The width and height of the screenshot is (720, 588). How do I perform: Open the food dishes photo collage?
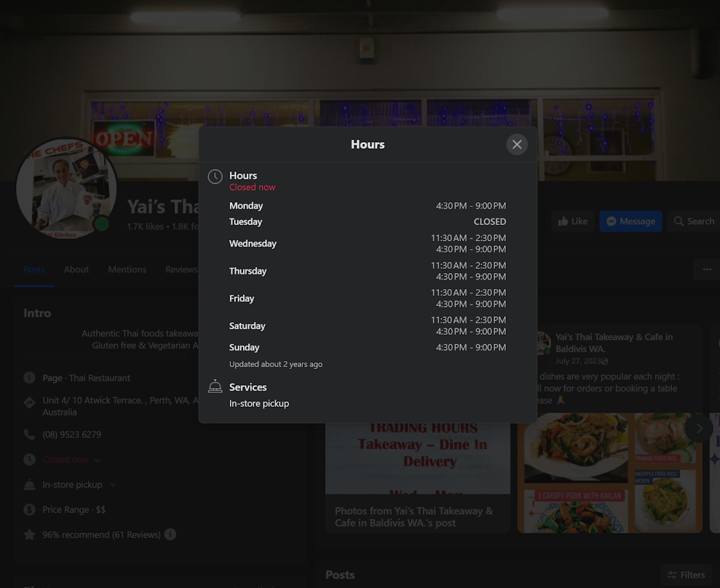[610, 473]
